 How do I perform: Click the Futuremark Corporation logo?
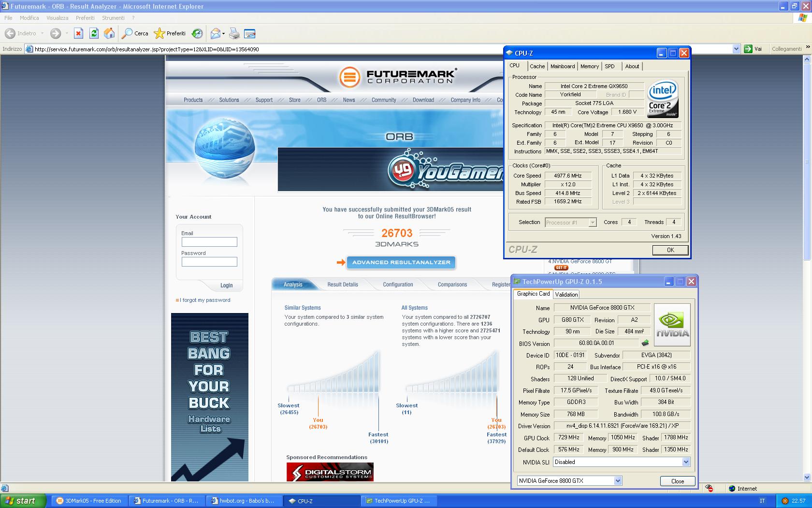(397, 77)
